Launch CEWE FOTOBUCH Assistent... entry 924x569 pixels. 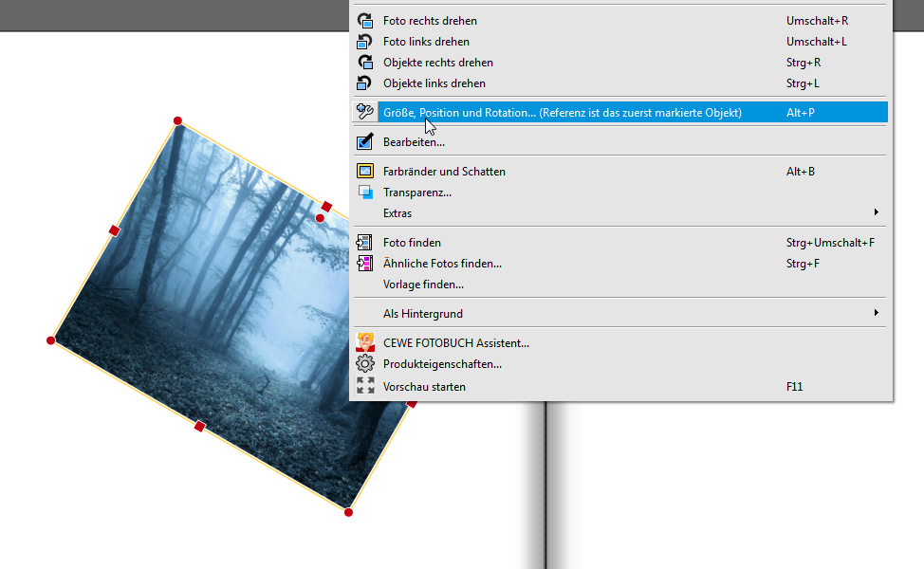620,342
